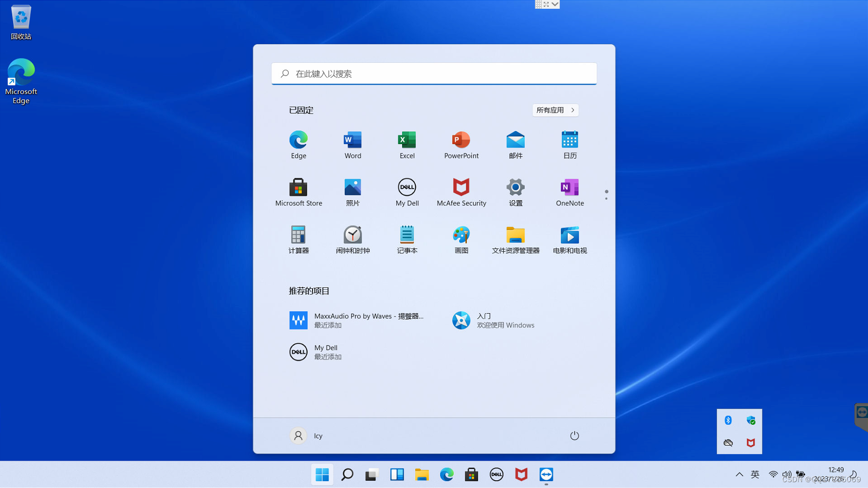Open Edge from pinned apps
The width and height of the screenshot is (868, 488).
pos(298,145)
